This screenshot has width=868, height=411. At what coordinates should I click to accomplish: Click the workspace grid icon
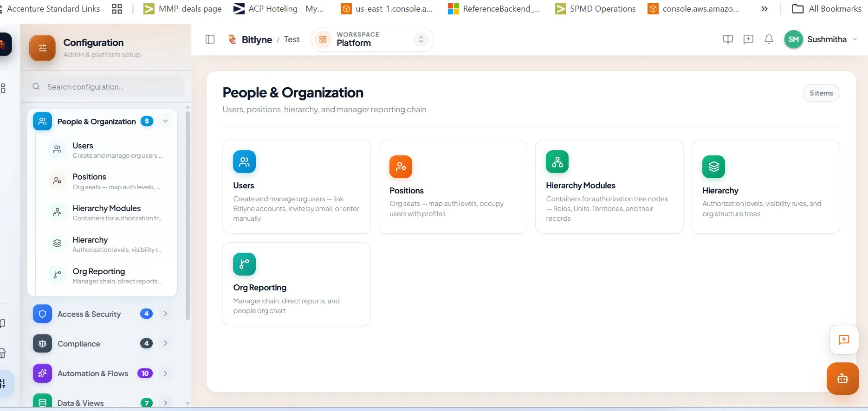click(x=323, y=39)
